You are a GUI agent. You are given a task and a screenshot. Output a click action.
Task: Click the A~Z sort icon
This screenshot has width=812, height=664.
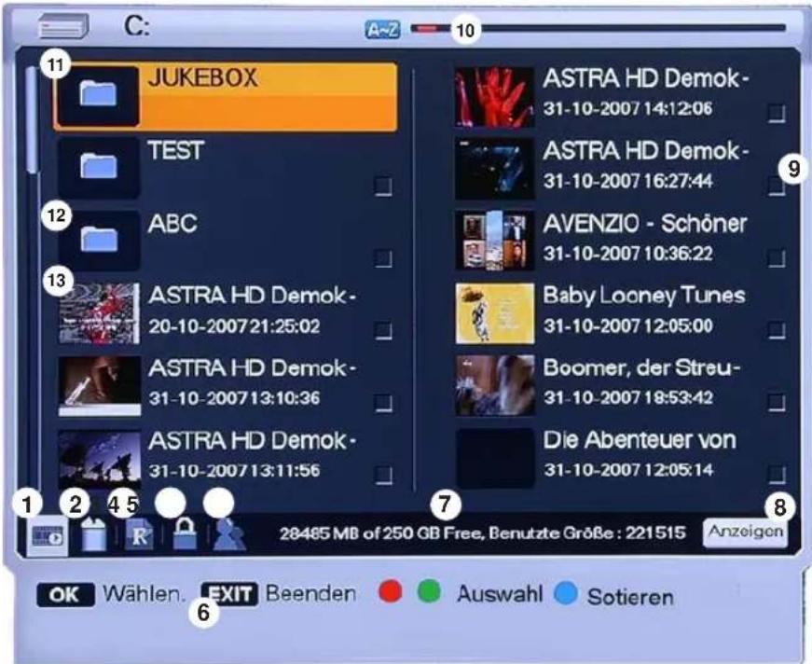[x=382, y=30]
